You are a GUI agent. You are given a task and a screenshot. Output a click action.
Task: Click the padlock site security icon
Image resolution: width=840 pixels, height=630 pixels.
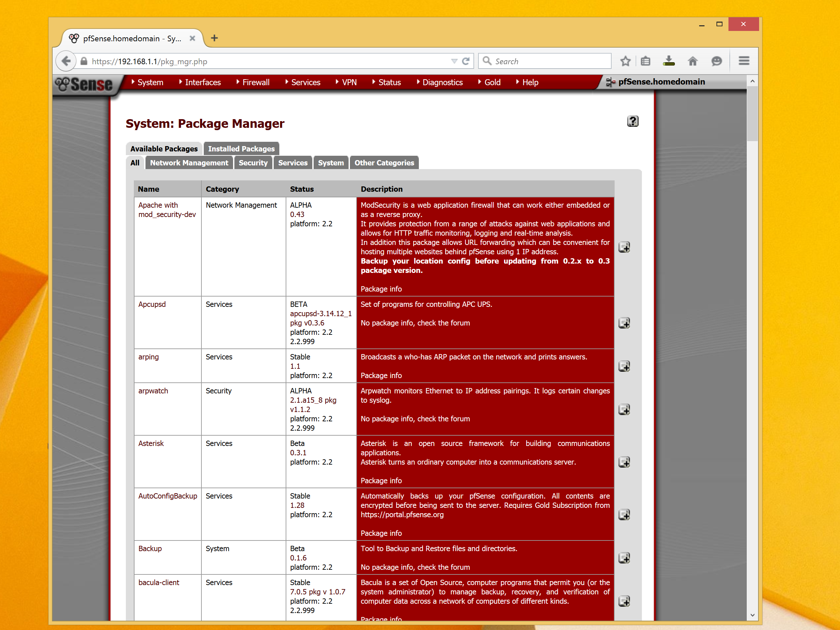(84, 61)
